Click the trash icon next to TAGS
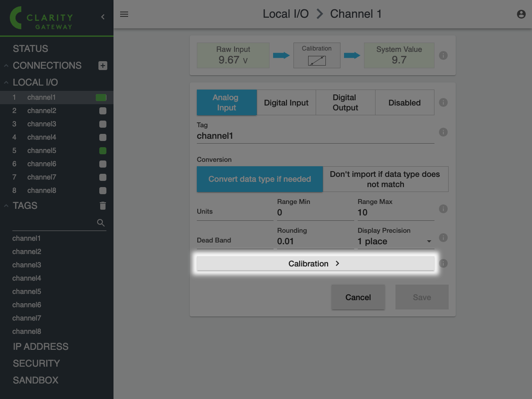The image size is (532, 399). (102, 206)
